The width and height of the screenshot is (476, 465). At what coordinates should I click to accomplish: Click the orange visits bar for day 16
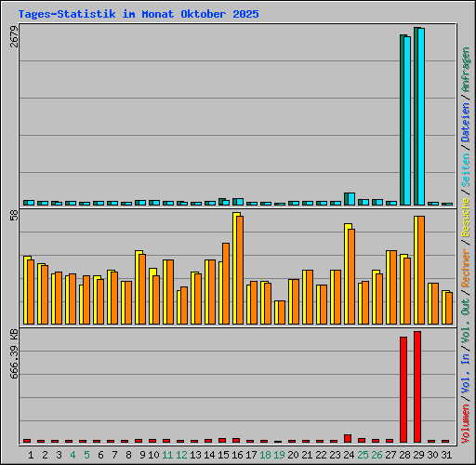pyautogui.click(x=240, y=270)
